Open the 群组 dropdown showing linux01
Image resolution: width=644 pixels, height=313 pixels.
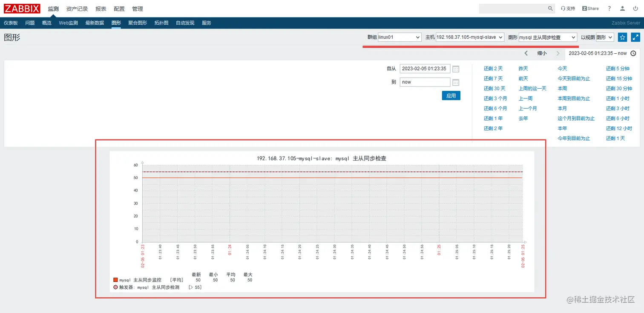(x=400, y=38)
